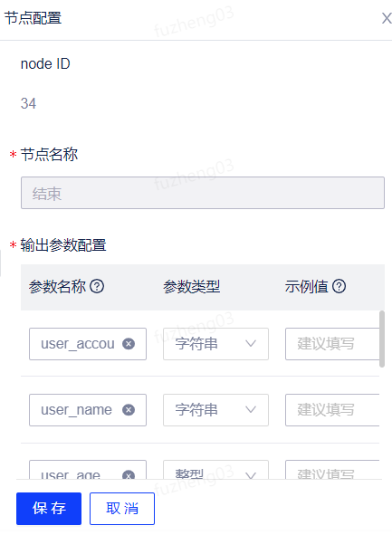Click 示例值 input in user_name row
This screenshot has width=392, height=535.
(x=332, y=410)
